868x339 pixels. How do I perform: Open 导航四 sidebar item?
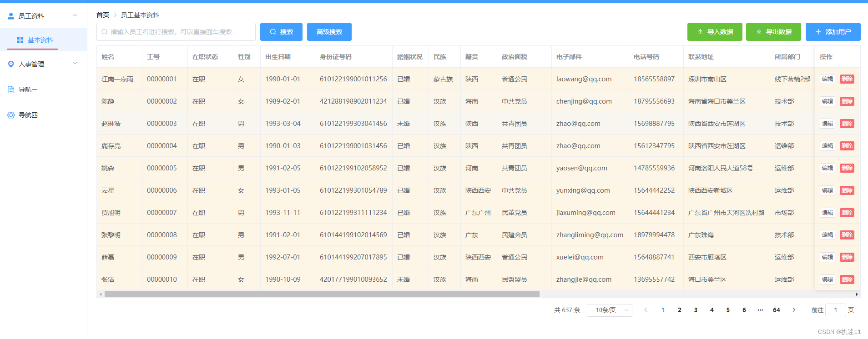click(44, 115)
